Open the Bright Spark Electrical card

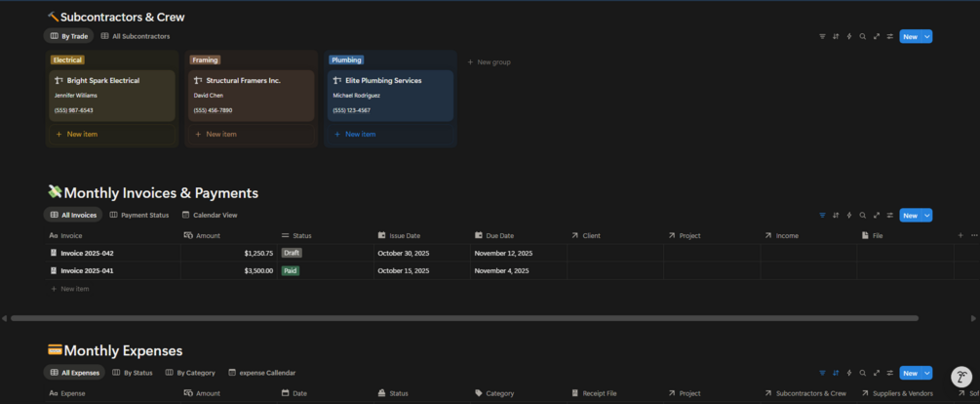click(112, 96)
